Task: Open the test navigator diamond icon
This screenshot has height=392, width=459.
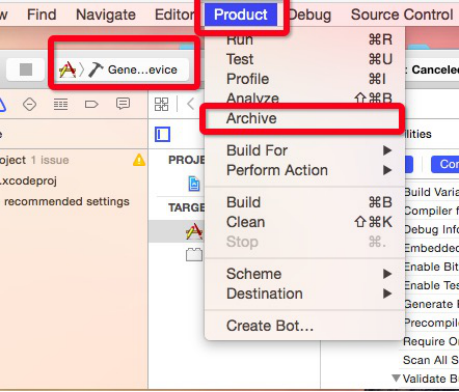Action: pyautogui.click(x=29, y=105)
